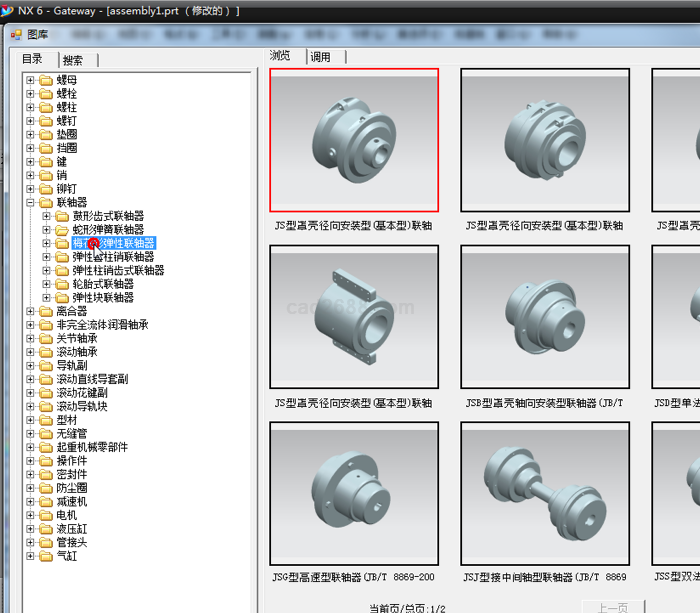Click the 螺栓 folder icon

[46, 93]
